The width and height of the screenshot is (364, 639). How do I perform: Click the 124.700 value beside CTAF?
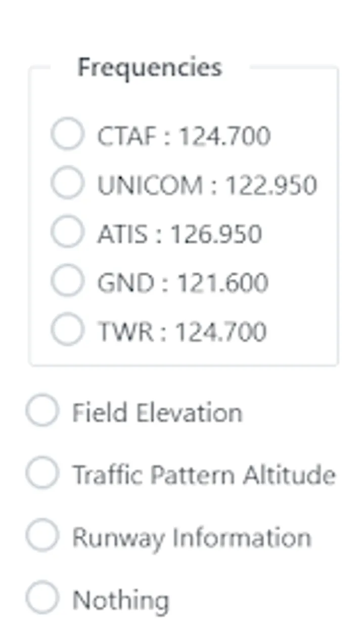[x=224, y=136]
